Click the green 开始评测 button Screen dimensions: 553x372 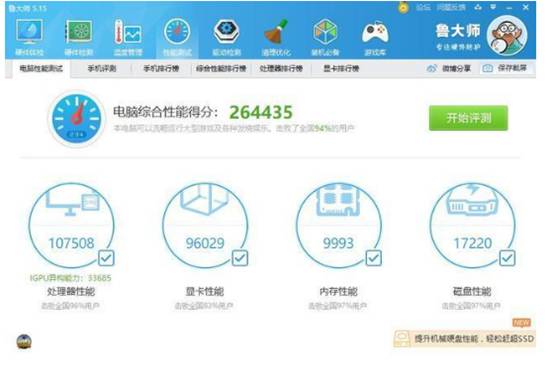point(468,118)
